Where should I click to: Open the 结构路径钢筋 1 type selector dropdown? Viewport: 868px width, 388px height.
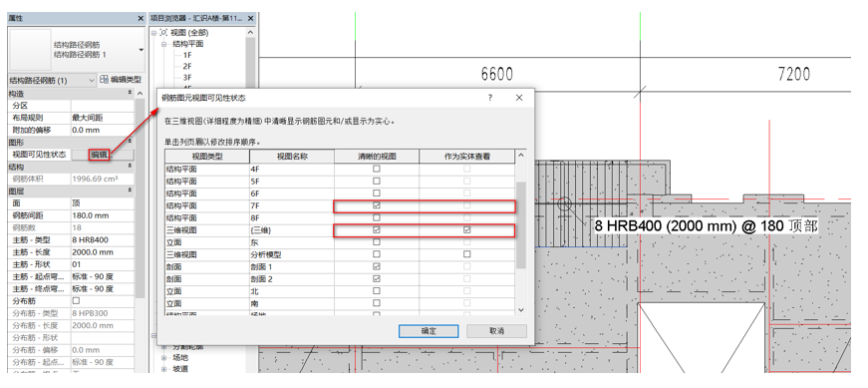(142, 50)
